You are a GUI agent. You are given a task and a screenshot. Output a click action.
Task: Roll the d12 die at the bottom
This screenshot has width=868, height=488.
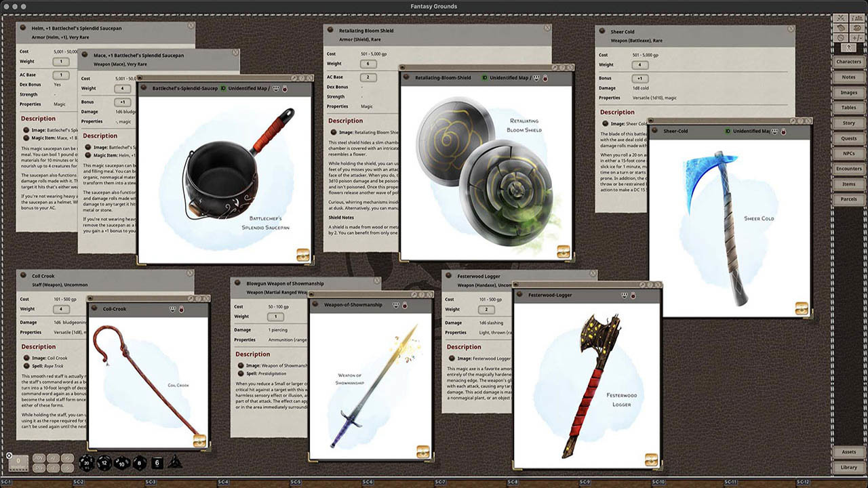(x=104, y=464)
